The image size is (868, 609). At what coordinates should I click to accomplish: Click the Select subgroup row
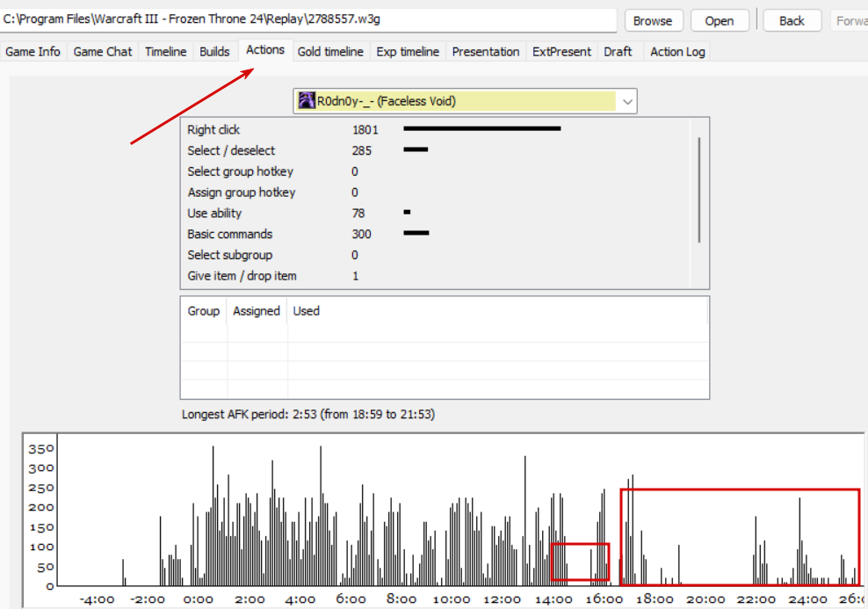tap(435, 255)
